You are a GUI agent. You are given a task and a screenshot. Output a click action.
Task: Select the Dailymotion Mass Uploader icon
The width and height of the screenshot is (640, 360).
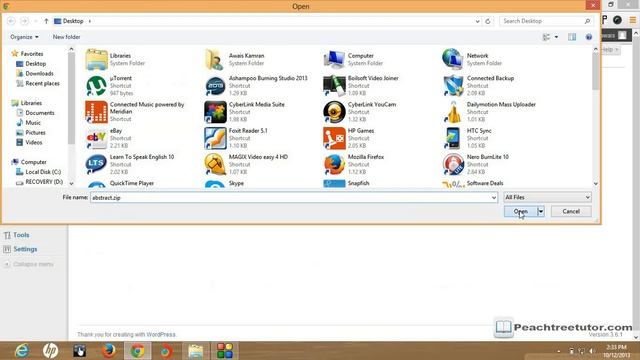[x=453, y=112]
